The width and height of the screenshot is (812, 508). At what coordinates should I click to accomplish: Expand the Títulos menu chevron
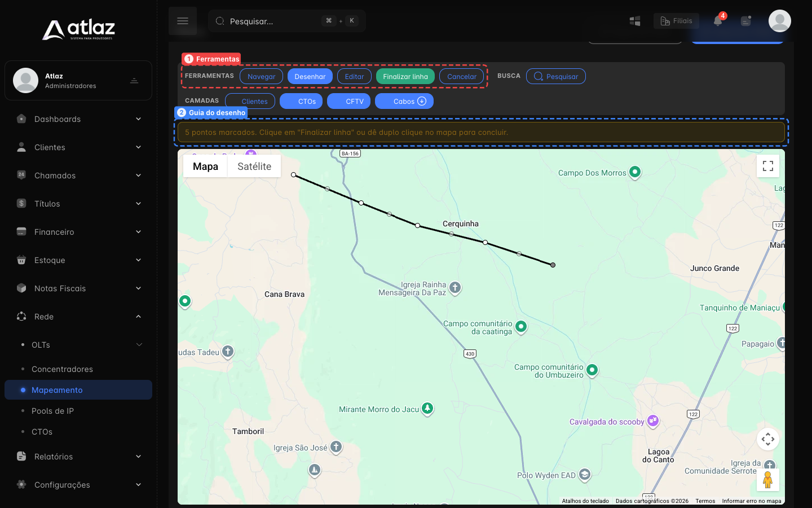coord(138,204)
